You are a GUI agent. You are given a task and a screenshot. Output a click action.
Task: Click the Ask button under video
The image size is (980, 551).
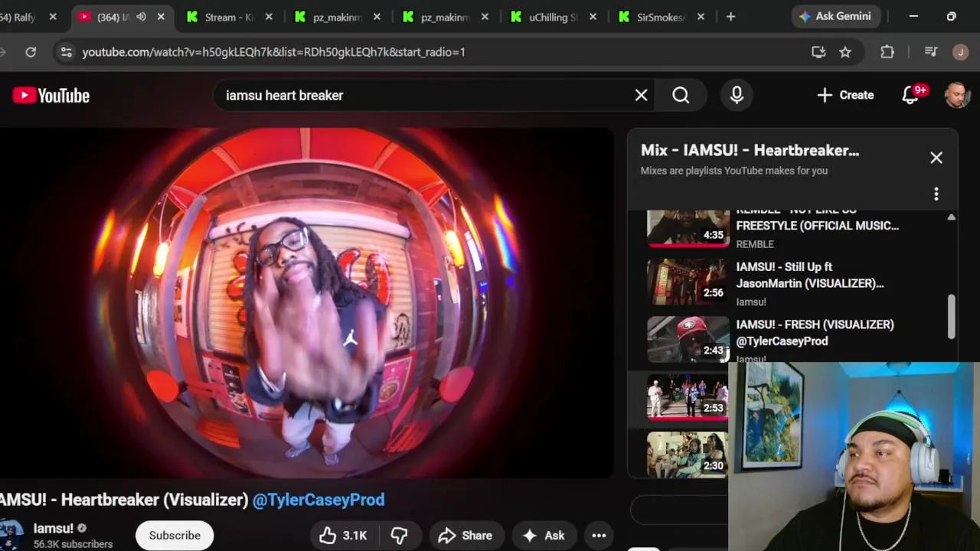[x=544, y=535]
